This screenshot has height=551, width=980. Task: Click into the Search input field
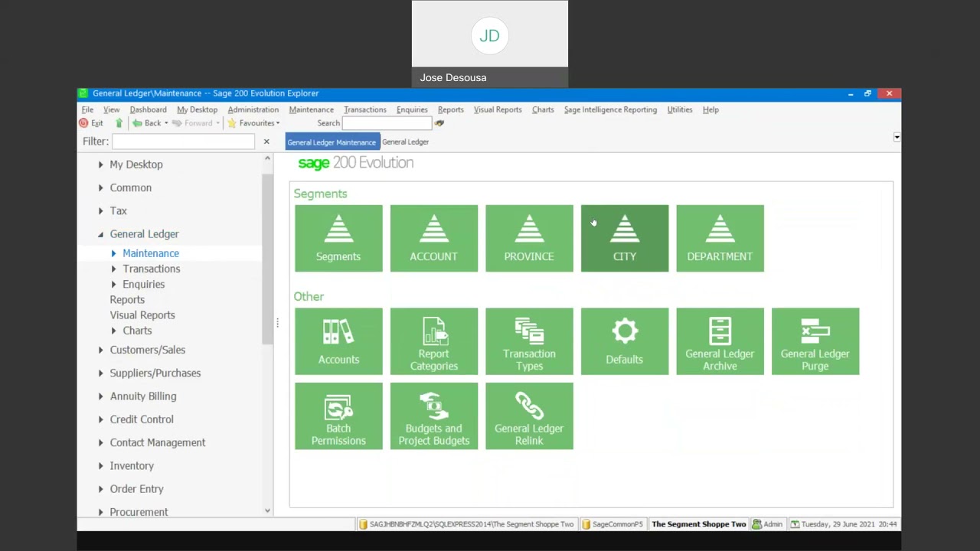[387, 123]
